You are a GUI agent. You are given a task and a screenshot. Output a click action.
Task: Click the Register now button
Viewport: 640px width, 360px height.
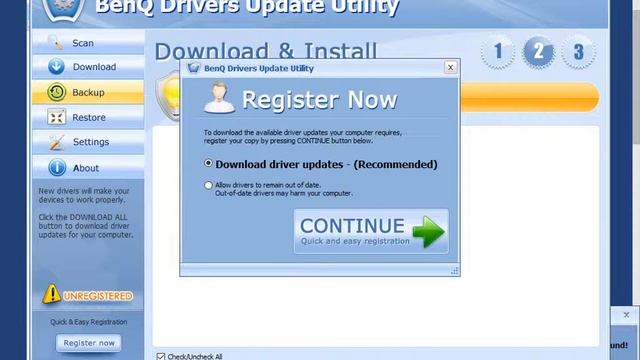coord(89,343)
